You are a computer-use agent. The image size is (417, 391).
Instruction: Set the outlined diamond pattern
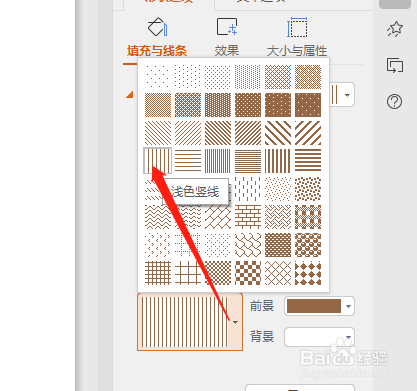coord(278,273)
